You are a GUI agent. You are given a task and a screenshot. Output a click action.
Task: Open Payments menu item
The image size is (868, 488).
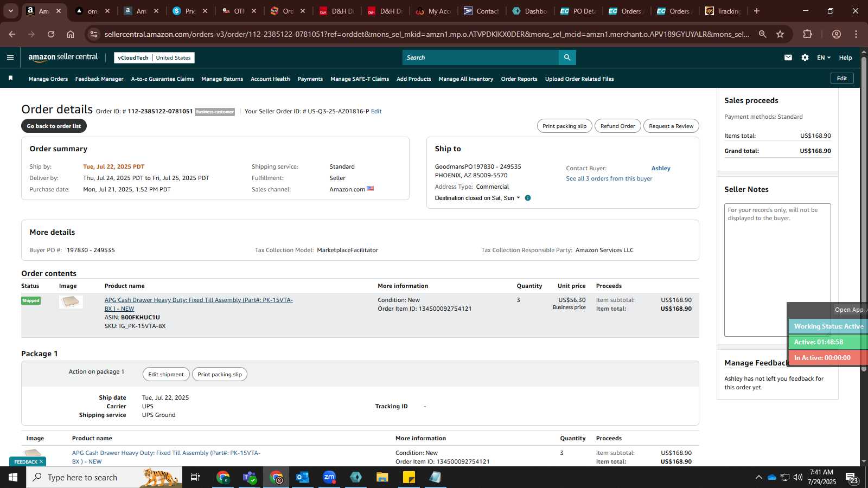[x=310, y=79]
